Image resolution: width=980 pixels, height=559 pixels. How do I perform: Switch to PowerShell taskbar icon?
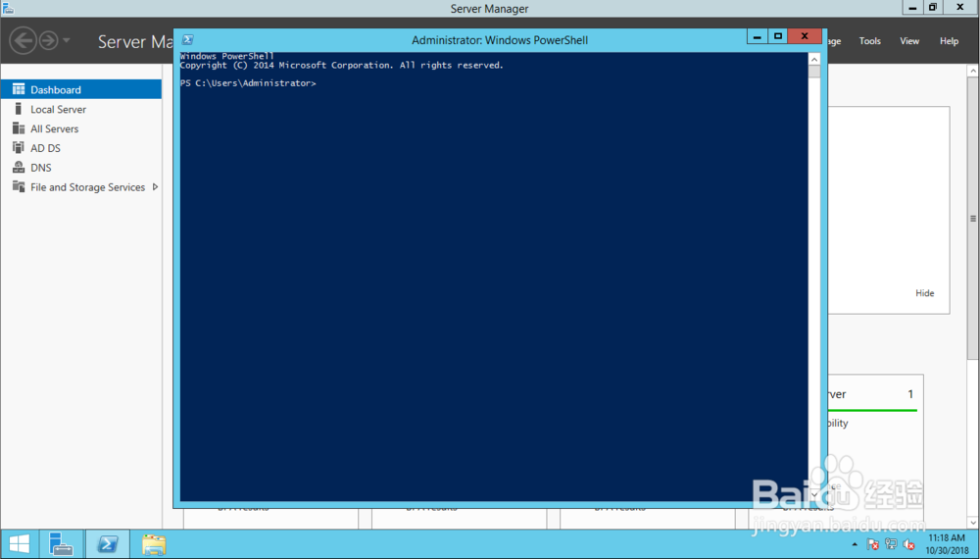pos(108,544)
